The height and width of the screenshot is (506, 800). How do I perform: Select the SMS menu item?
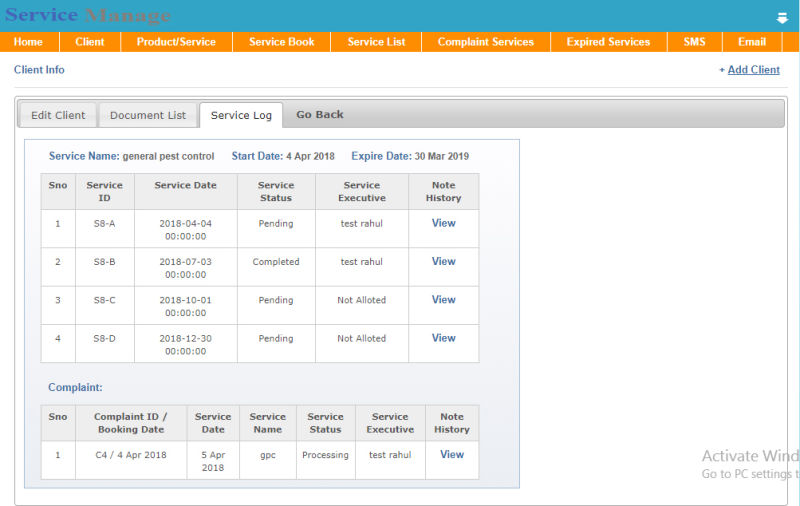pyautogui.click(x=694, y=42)
